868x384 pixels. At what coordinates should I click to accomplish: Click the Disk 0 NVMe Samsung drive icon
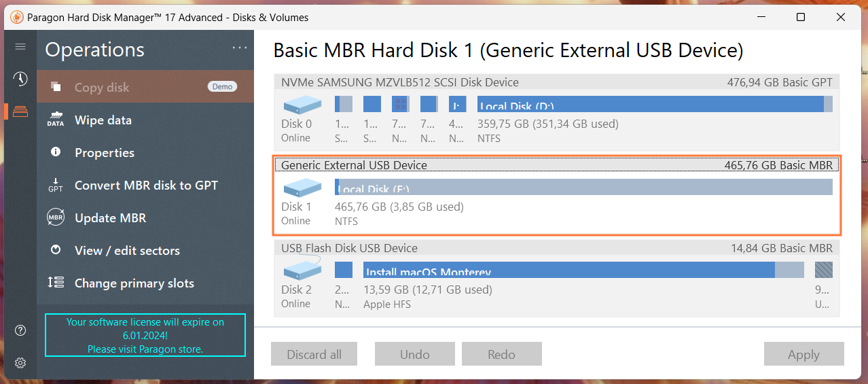pyautogui.click(x=302, y=105)
